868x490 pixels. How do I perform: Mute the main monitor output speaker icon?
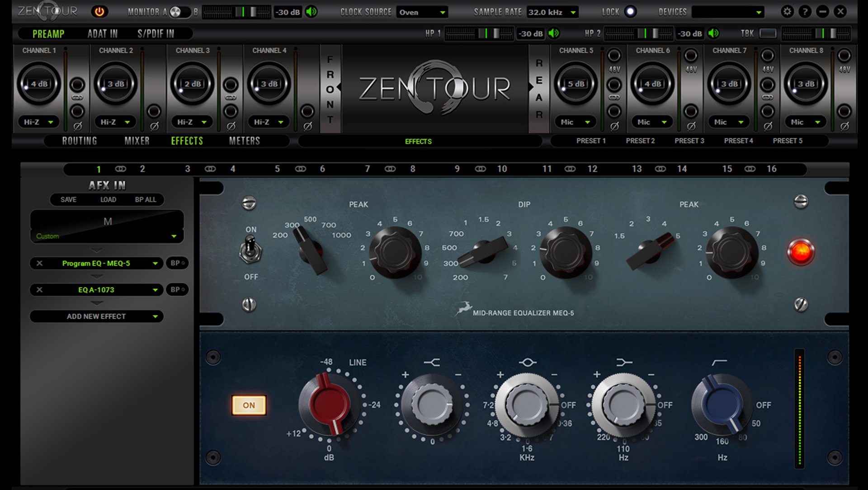point(311,12)
